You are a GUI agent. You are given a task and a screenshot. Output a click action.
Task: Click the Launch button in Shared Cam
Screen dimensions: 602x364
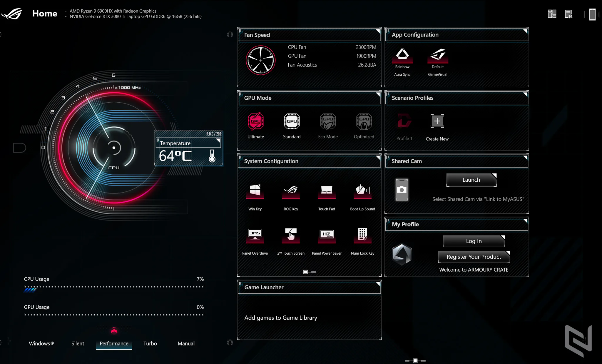click(x=471, y=180)
